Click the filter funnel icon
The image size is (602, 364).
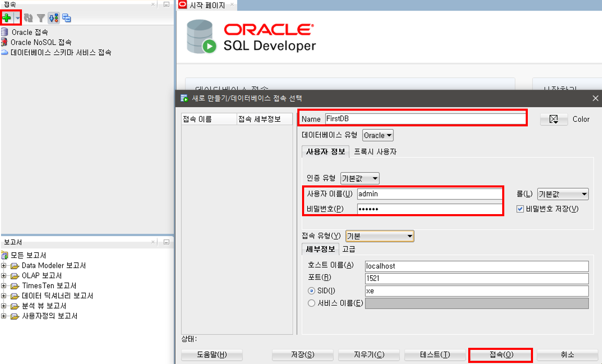[x=41, y=18]
